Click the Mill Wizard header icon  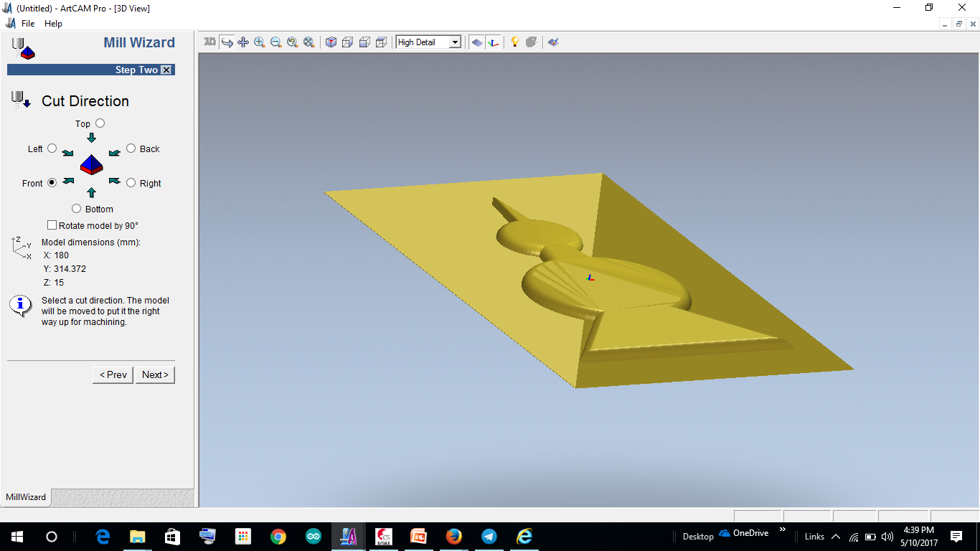tap(24, 48)
